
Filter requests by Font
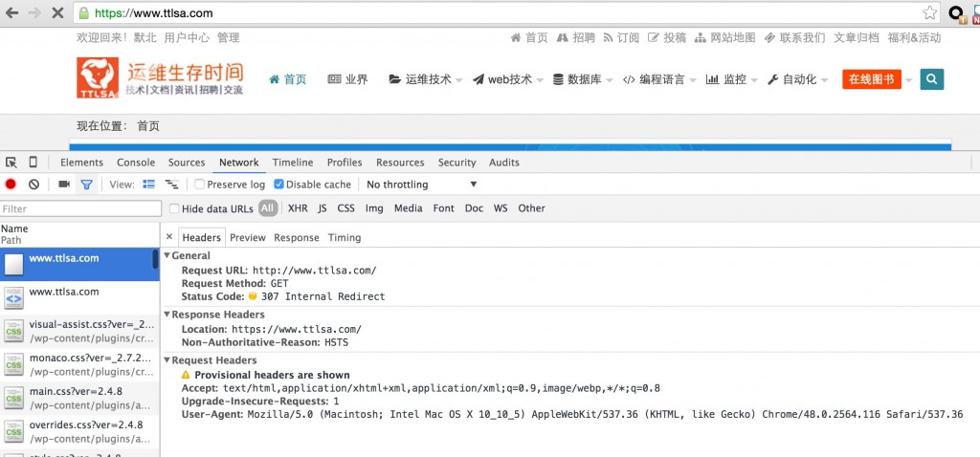tap(444, 208)
